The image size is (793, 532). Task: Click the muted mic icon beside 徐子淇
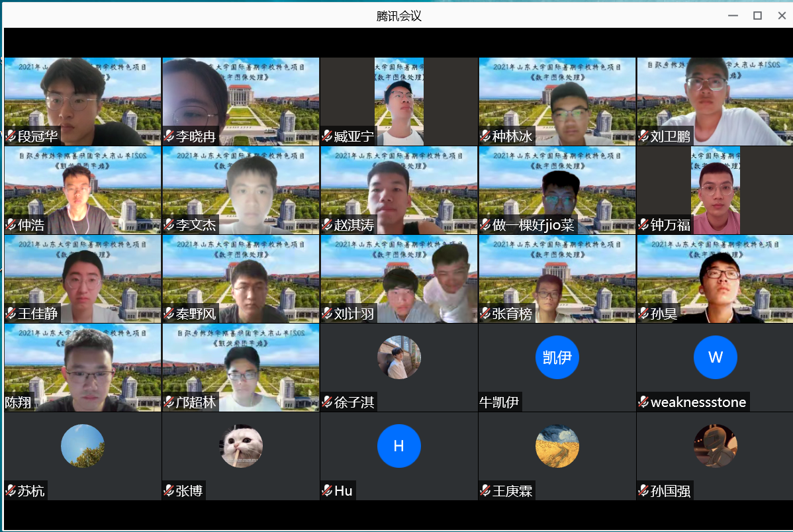click(x=327, y=402)
